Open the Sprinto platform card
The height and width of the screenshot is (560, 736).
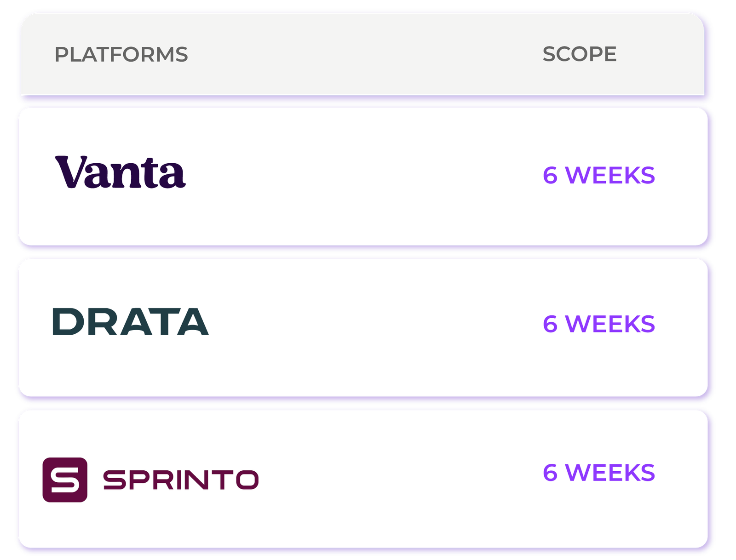coord(363,479)
